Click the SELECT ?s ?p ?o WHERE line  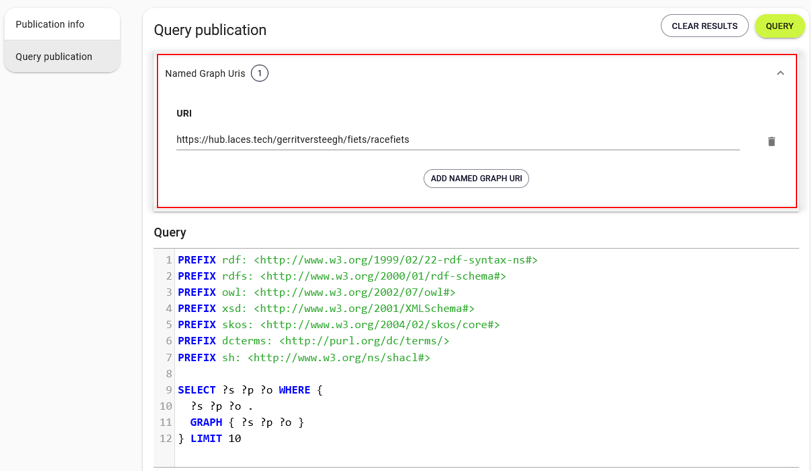[250, 390]
